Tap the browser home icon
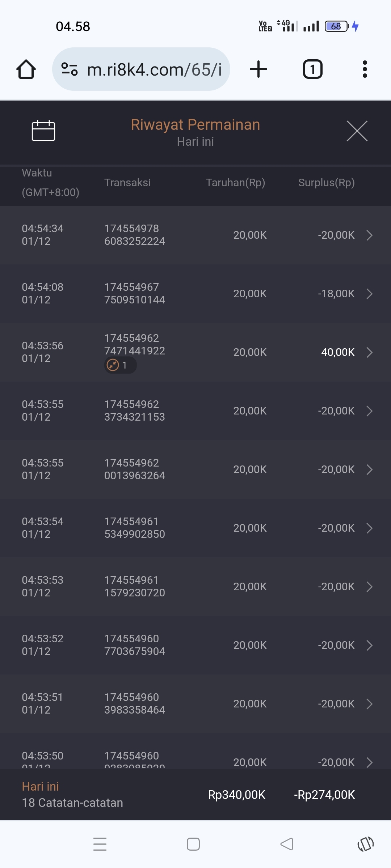391x868 pixels. [x=26, y=69]
